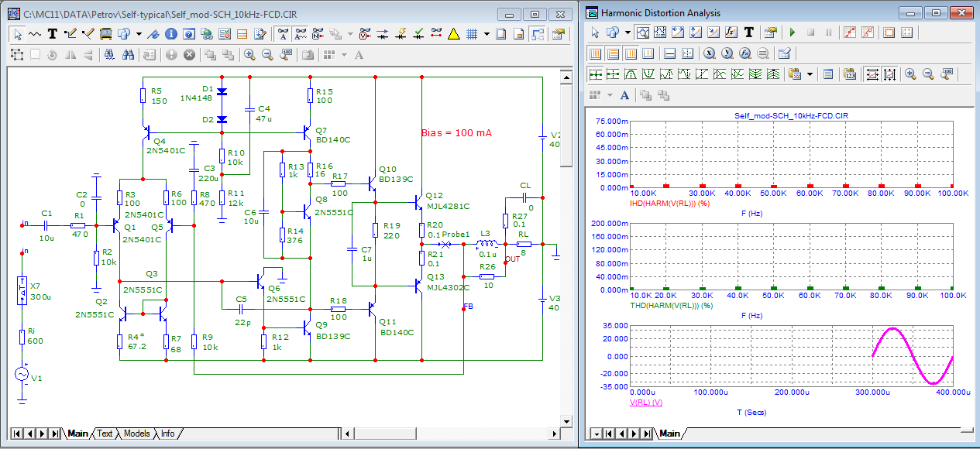Switch to the Text tab
The height and width of the screenshot is (449, 980).
coord(105,434)
